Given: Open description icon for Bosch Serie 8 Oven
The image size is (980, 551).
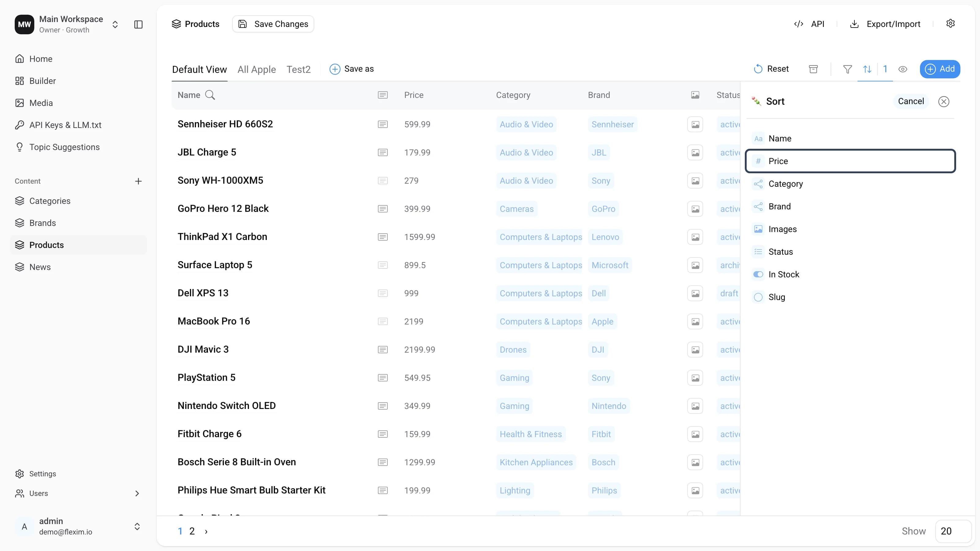Looking at the screenshot, I should pyautogui.click(x=383, y=462).
